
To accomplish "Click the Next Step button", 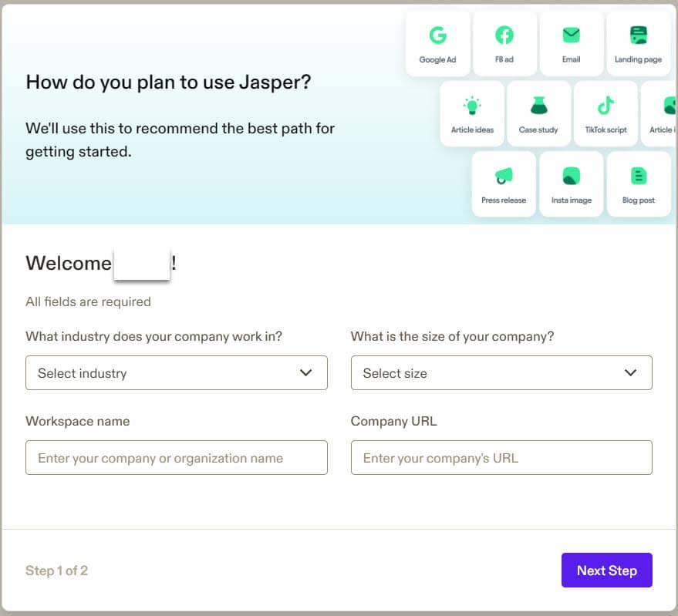I will pos(607,571).
